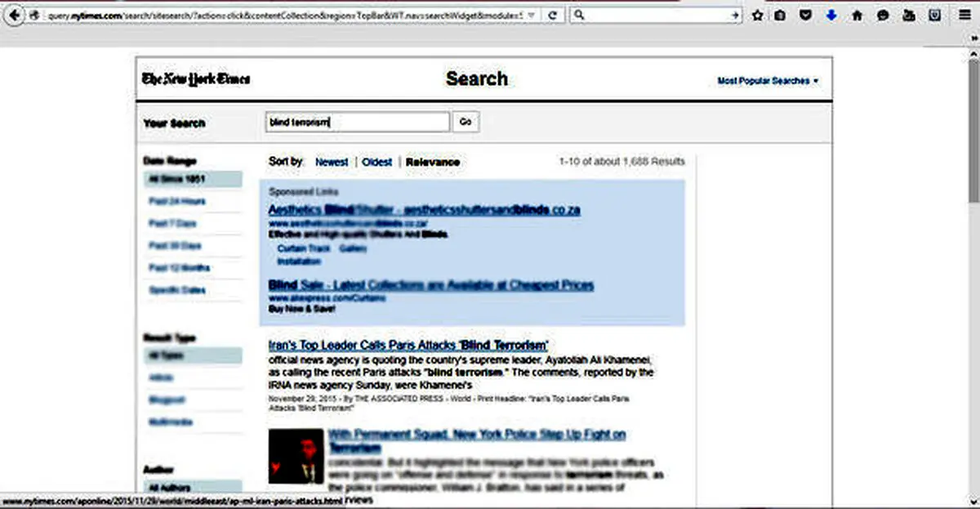Image resolution: width=980 pixels, height=509 pixels.
Task: Open the Aesthetics Blind/Shutter sponsored link
Action: (x=424, y=210)
